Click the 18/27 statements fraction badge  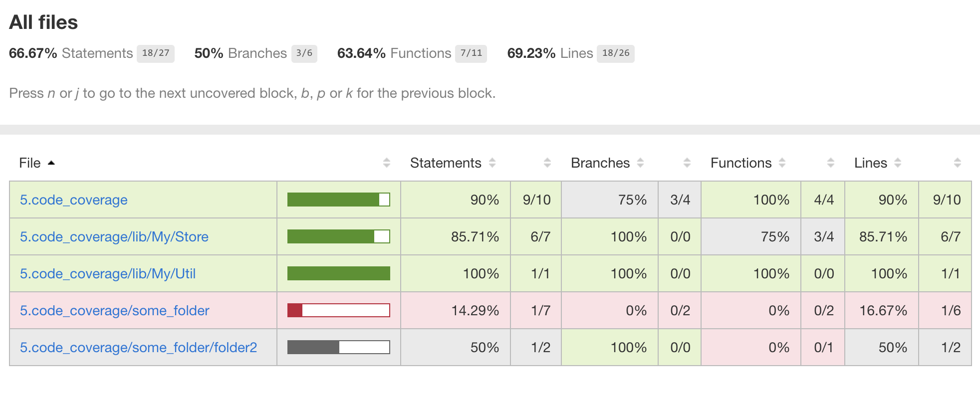[x=155, y=53]
